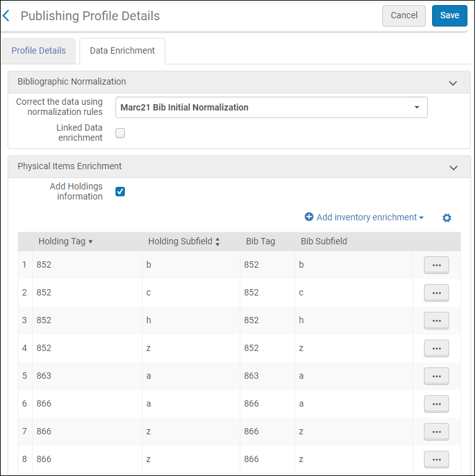This screenshot has height=476, width=475.
Task: Open row 2 actions ellipsis menu
Action: click(x=436, y=293)
